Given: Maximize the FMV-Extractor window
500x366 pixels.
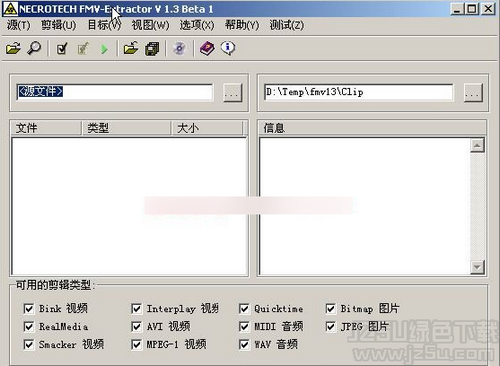Looking at the screenshot, I should tap(472, 9).
